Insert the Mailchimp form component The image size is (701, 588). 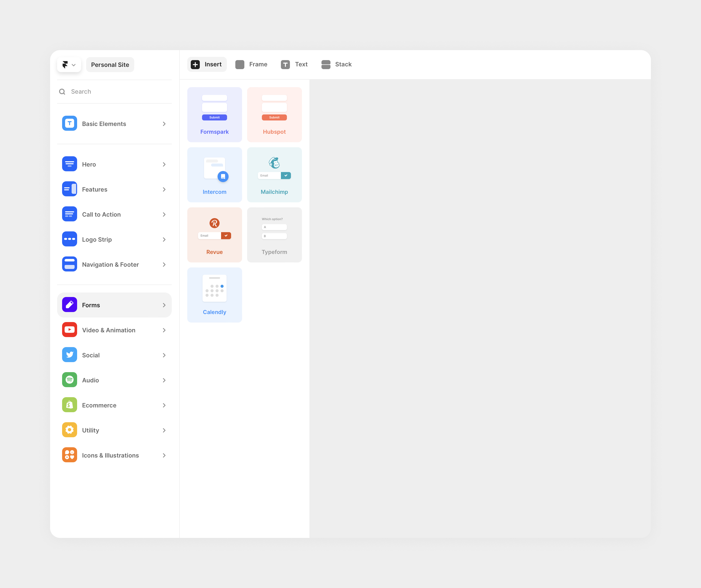pos(274,175)
